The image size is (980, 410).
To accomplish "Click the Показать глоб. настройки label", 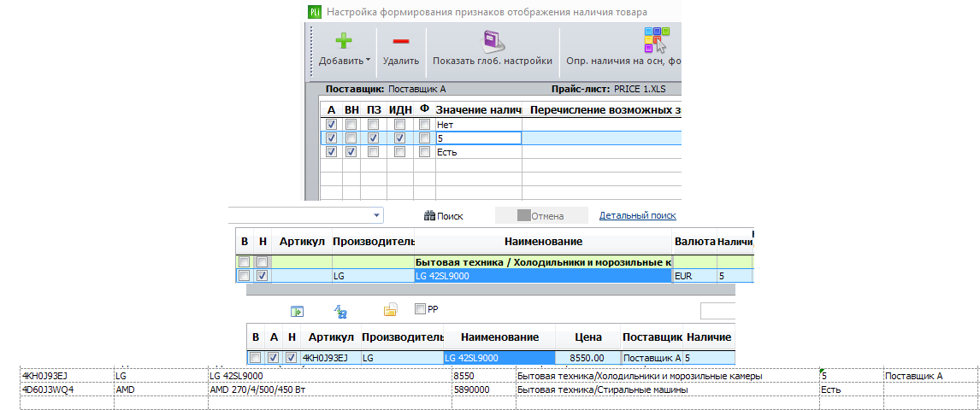I will tap(493, 61).
